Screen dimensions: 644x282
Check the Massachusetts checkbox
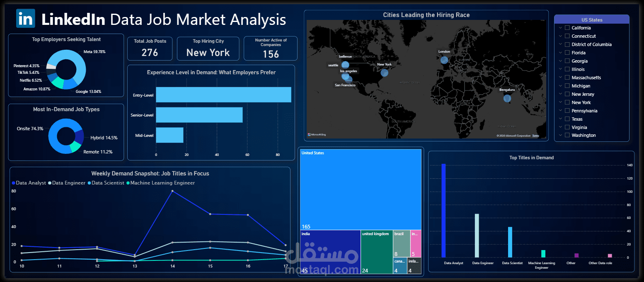567,78
